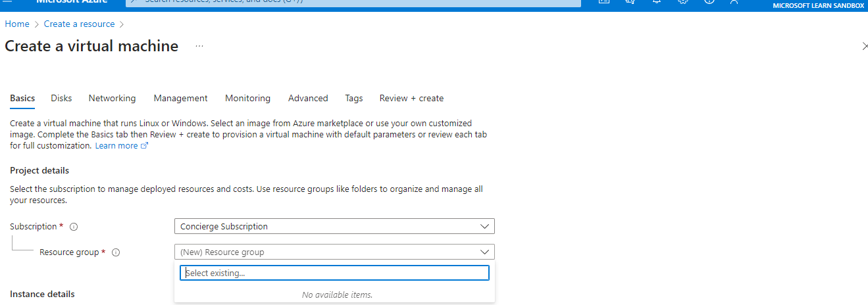Go to the Advanced tab
868x305 pixels.
[x=308, y=98]
